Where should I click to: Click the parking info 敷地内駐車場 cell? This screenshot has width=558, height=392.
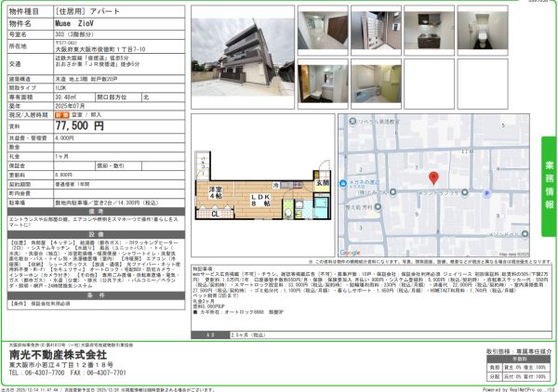click(119, 203)
